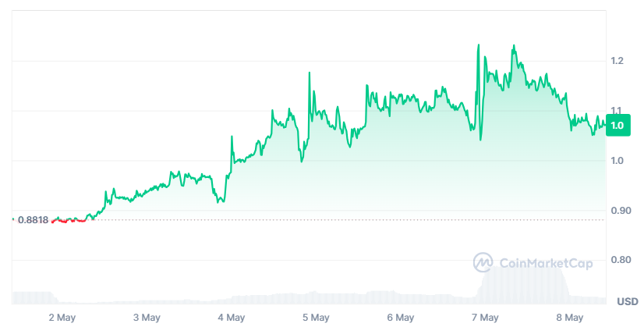Viewport: 644px width, 327px height.
Task: Select the 7 May date label
Action: [x=485, y=318]
